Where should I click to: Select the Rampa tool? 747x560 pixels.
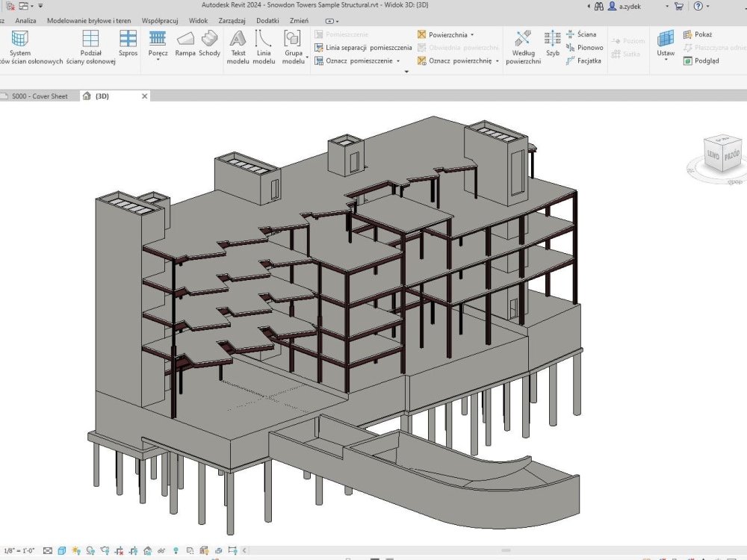[x=185, y=43]
